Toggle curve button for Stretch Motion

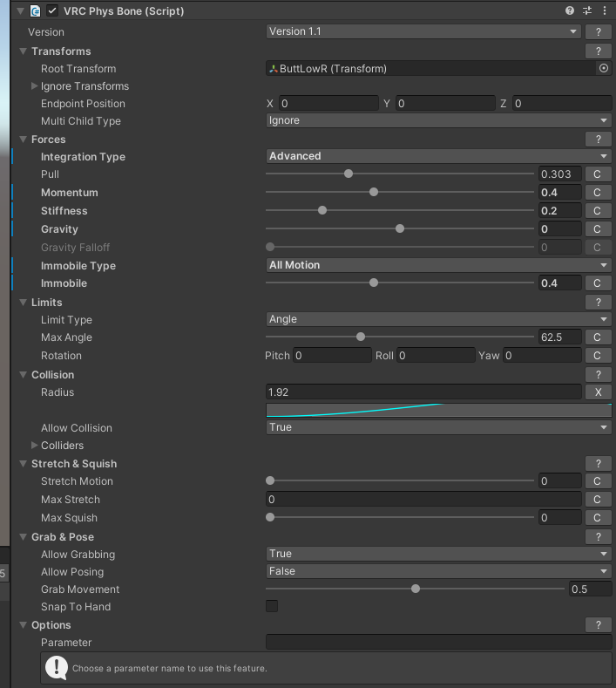598,481
